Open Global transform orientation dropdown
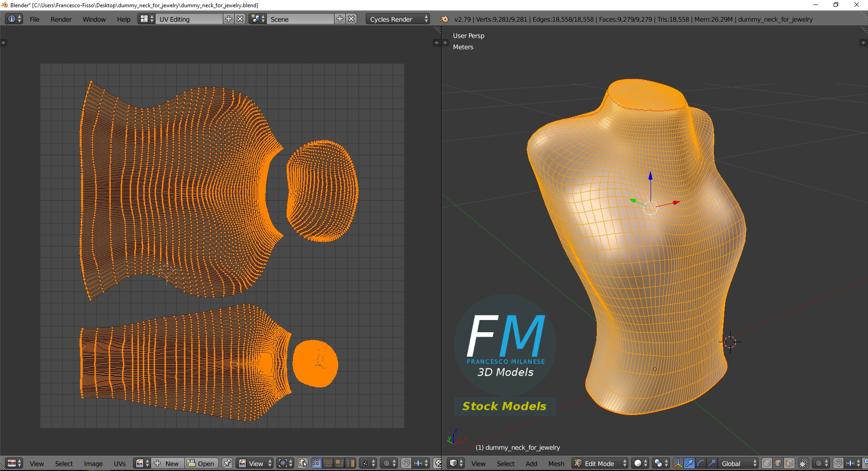868x471 pixels. 738,463
